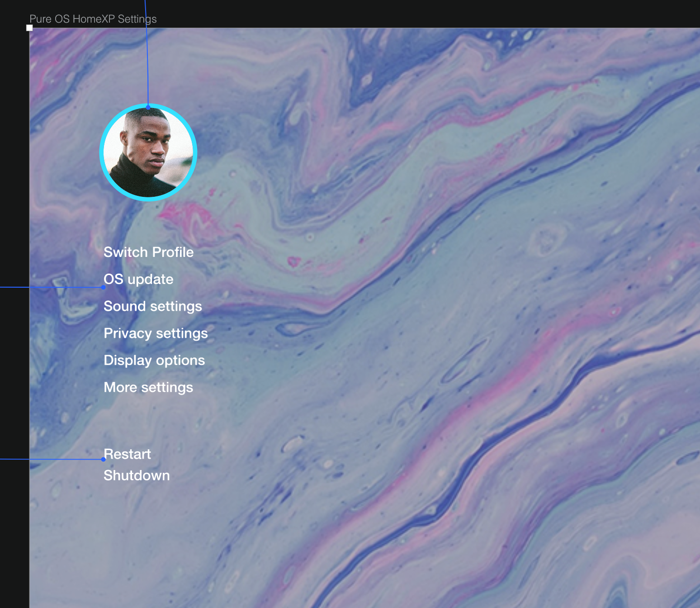Viewport: 700px width, 608px height.
Task: Open Display options
Action: coord(154,361)
